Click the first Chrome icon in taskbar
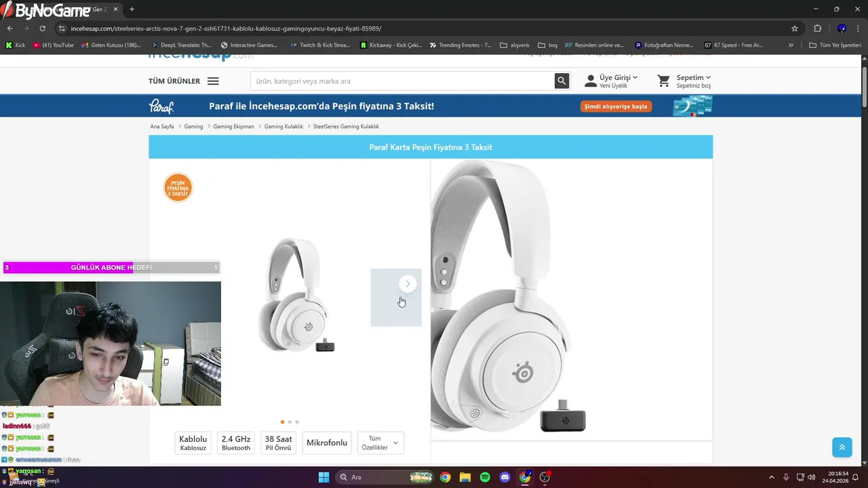This screenshot has width=868, height=488. (445, 477)
